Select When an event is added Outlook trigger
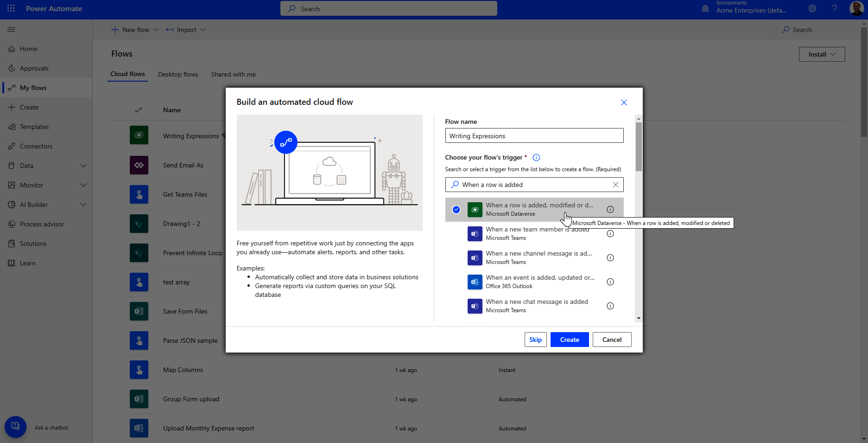The height and width of the screenshot is (443, 868). point(534,282)
